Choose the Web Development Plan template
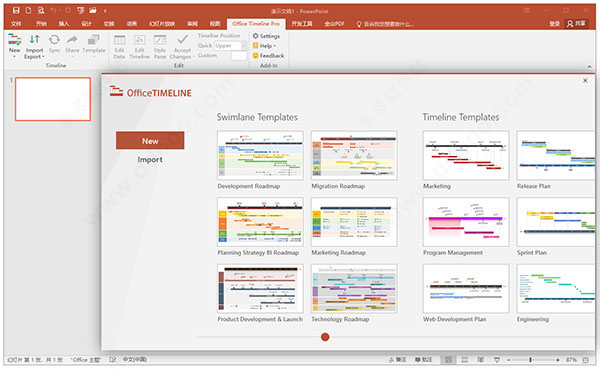Viewport: 600px width, 369px height. click(x=466, y=289)
